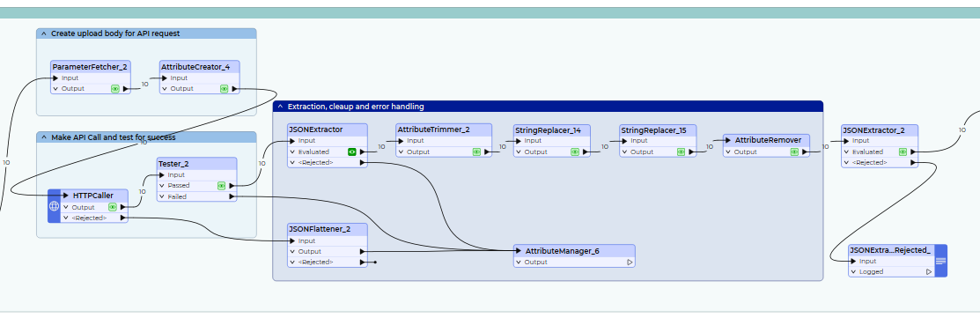The width and height of the screenshot is (980, 318).
Task: Click the HTTPCaller globe icon
Action: (x=54, y=206)
